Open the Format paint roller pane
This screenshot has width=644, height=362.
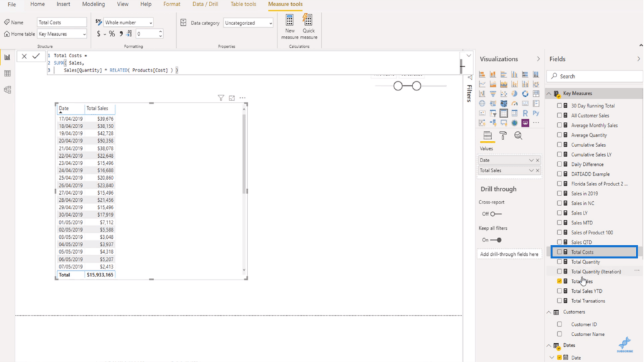pyautogui.click(x=502, y=136)
